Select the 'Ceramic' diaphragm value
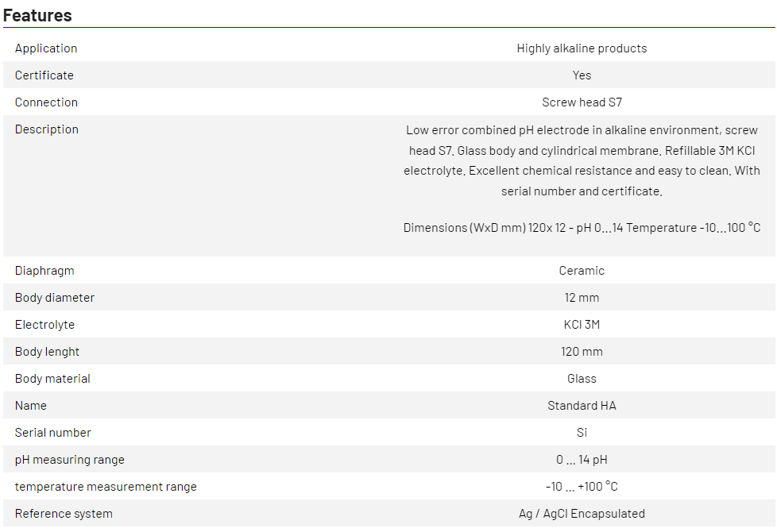Screen dimensions: 777x532 (x=582, y=271)
